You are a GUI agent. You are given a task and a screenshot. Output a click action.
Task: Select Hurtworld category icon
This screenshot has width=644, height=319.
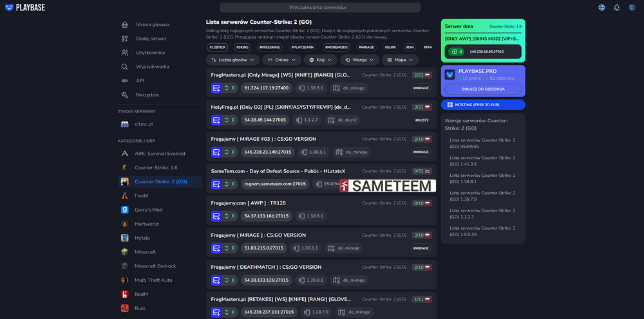(125, 224)
